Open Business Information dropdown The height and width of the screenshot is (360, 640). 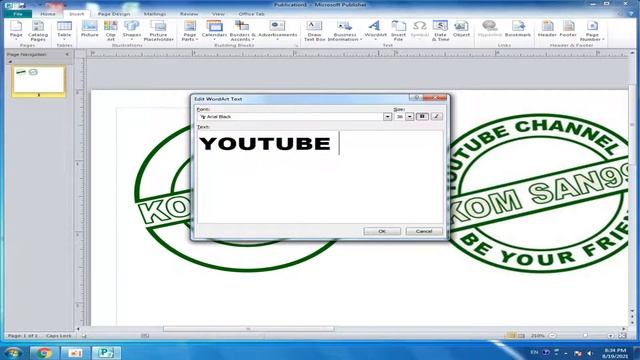[x=345, y=31]
